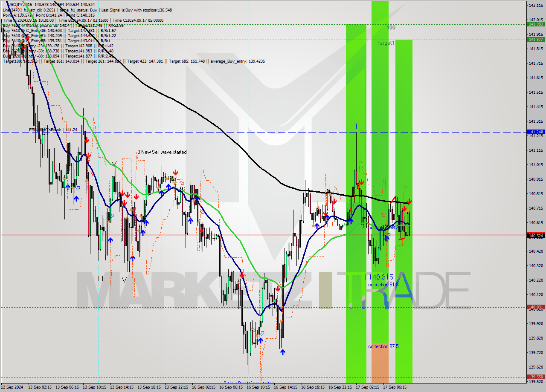Click the '17 Sep 06:15' time axis label
This screenshot has width=546, height=392.
tap(395, 387)
